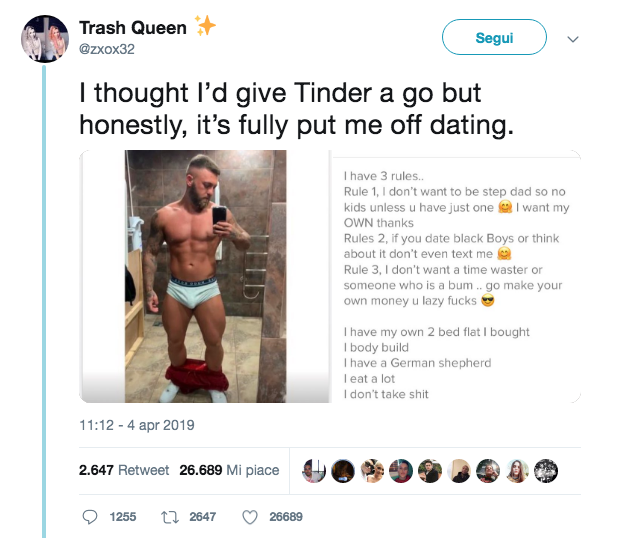This screenshot has height=538, width=617.
Task: Open Trash Queen profile avatar
Action: pos(45,39)
